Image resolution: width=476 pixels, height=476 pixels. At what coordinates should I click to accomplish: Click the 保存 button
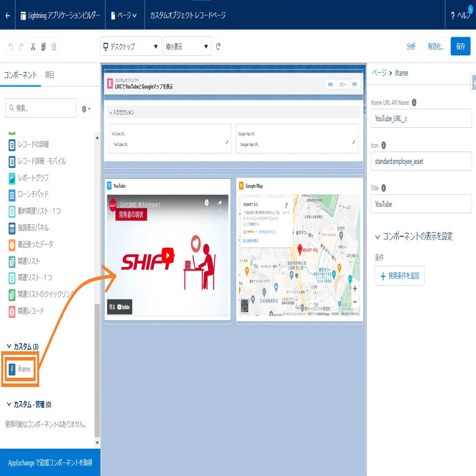click(461, 46)
